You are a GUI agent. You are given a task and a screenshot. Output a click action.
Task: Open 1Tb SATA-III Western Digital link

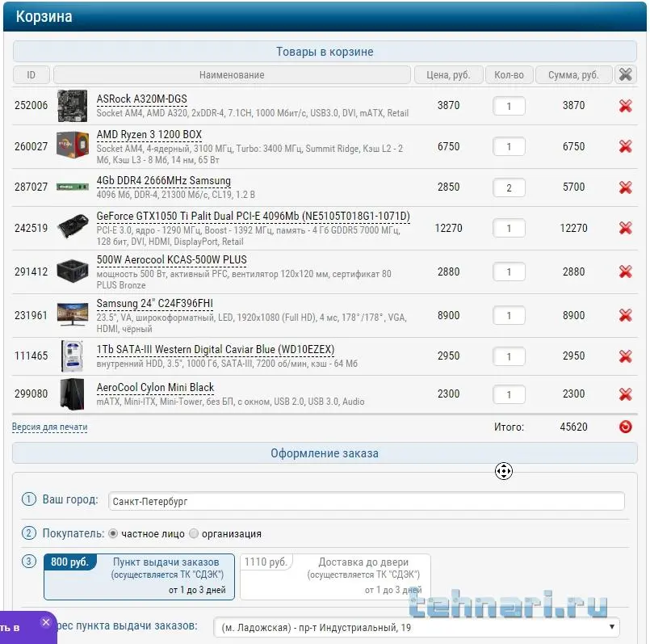[x=215, y=350]
